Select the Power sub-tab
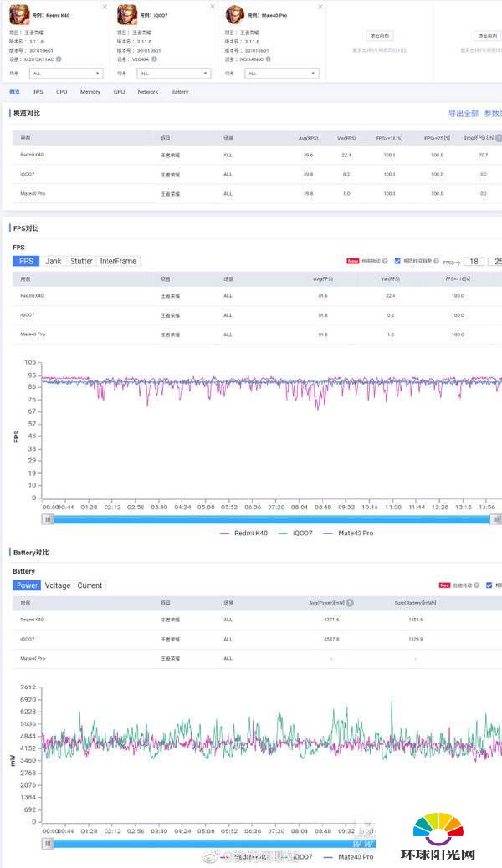The width and height of the screenshot is (502, 868). [x=27, y=585]
